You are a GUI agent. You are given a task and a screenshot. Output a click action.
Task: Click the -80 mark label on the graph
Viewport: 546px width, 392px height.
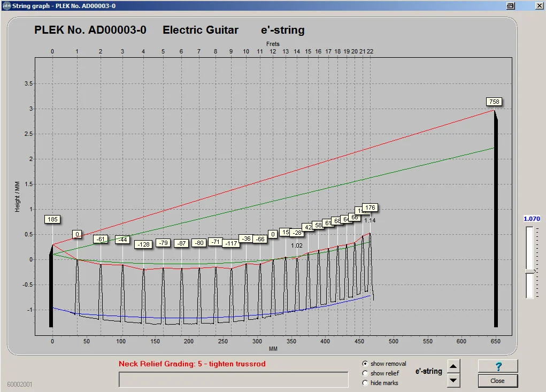pyautogui.click(x=199, y=243)
